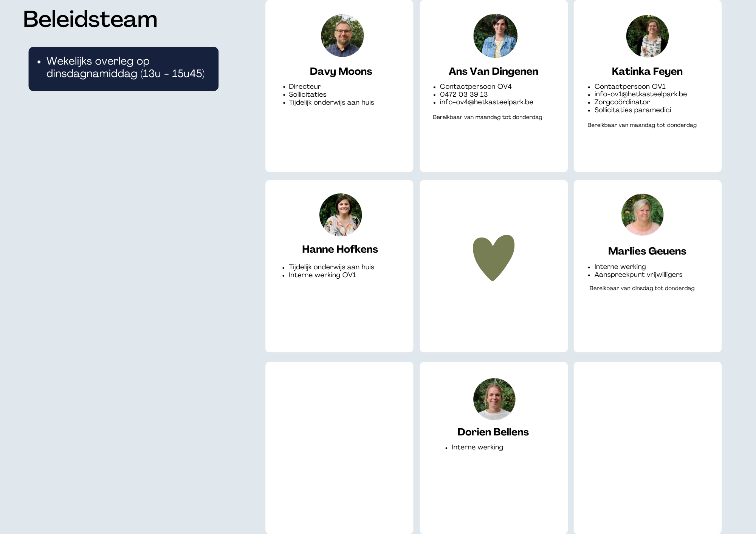Click the name Katinka Feyen
Image resolution: width=756 pixels, height=534 pixels.
(x=647, y=71)
